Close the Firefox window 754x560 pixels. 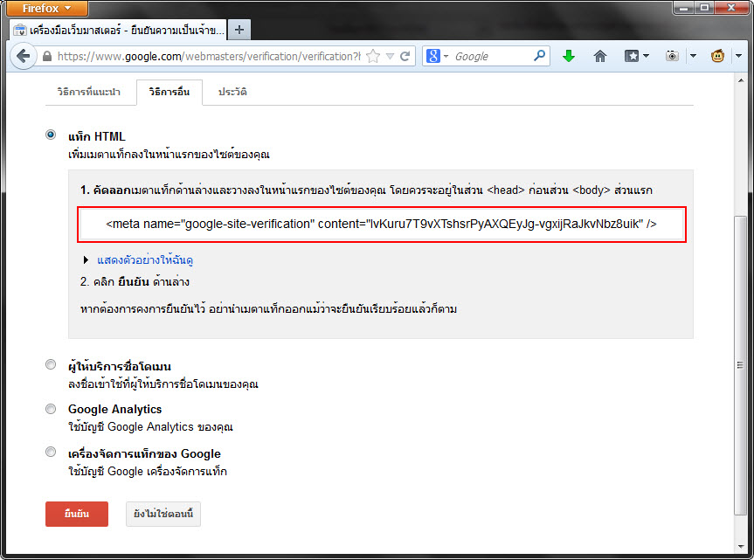pos(731,8)
